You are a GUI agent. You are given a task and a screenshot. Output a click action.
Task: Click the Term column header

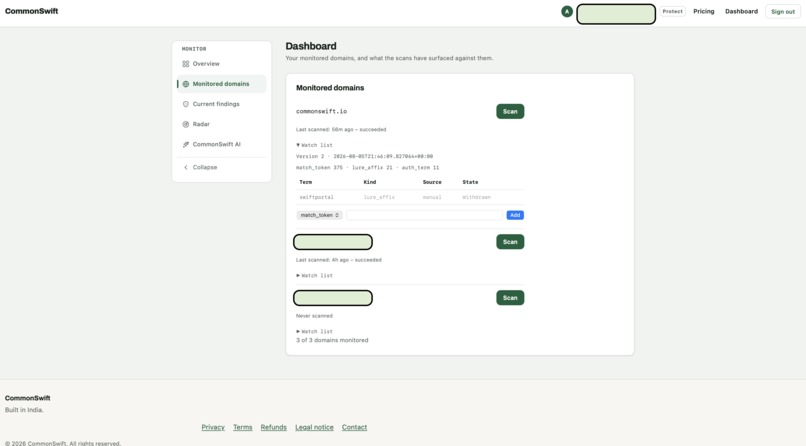click(305, 182)
